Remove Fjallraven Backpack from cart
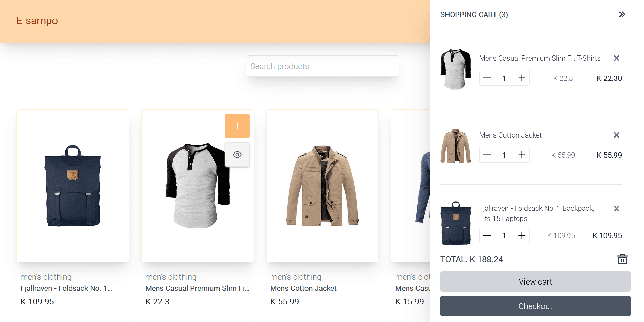 [x=616, y=209]
